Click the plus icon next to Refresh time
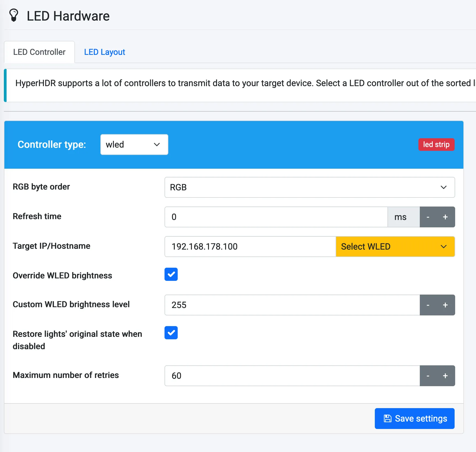The height and width of the screenshot is (452, 476). 445,217
